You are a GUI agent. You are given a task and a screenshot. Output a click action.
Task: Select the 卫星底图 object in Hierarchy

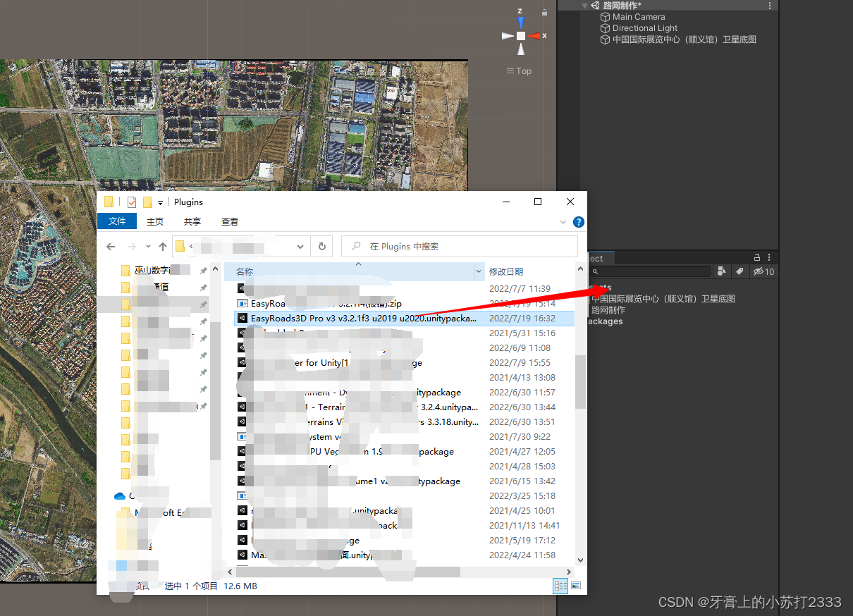(x=684, y=39)
